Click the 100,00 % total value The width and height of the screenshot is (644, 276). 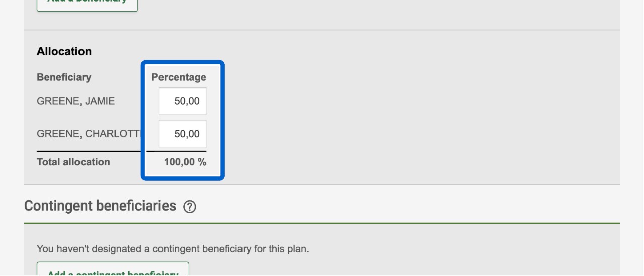(185, 162)
